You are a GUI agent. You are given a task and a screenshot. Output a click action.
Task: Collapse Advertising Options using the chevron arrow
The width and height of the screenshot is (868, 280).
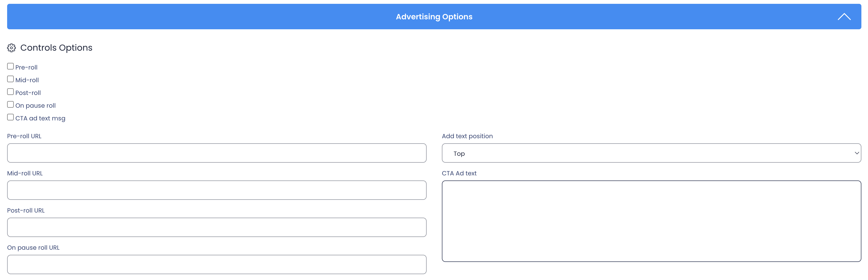point(844,17)
